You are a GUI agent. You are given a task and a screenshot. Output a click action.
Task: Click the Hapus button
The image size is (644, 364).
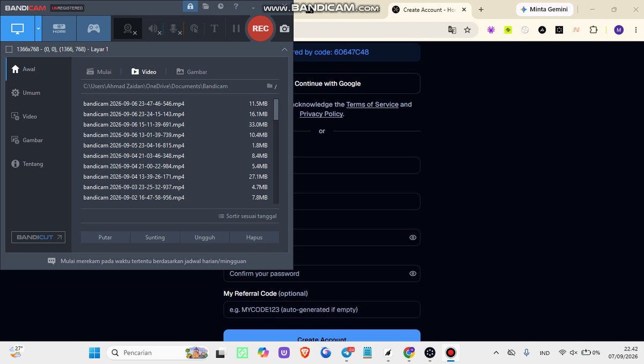254,237
